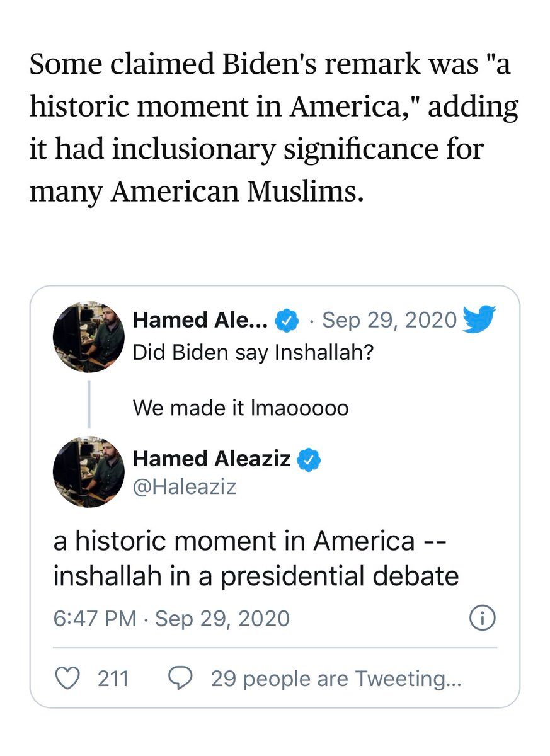The height and width of the screenshot is (756, 550).
Task: Open the truncated "Hamed Ale..." author name
Action: tap(200, 321)
